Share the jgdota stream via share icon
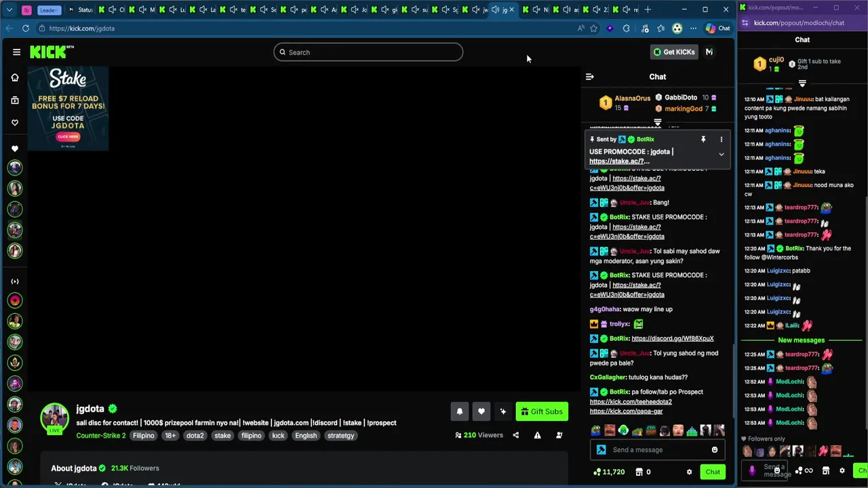Viewport: 868px width, 488px height. [x=516, y=435]
